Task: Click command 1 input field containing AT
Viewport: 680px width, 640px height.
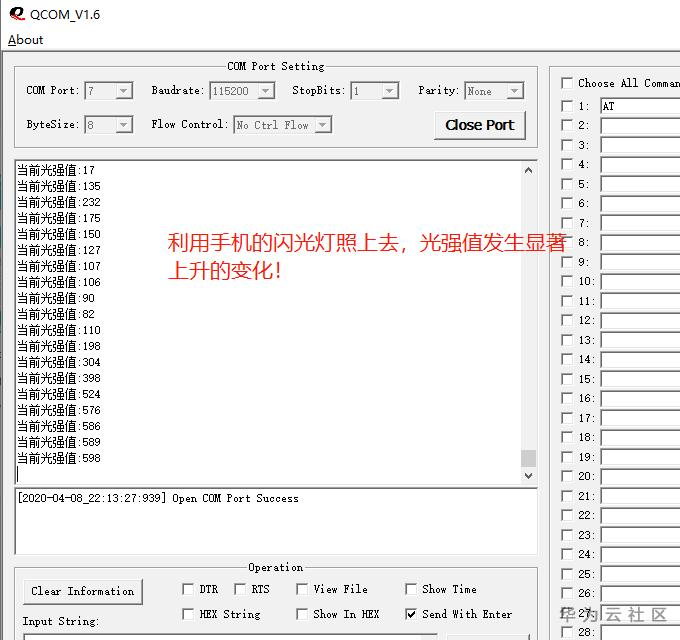Action: point(640,106)
